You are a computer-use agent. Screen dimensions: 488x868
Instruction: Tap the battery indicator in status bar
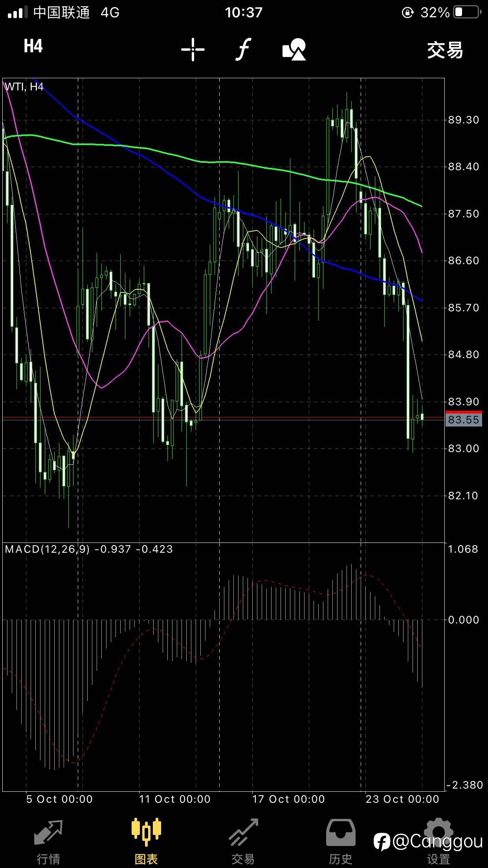(x=467, y=13)
